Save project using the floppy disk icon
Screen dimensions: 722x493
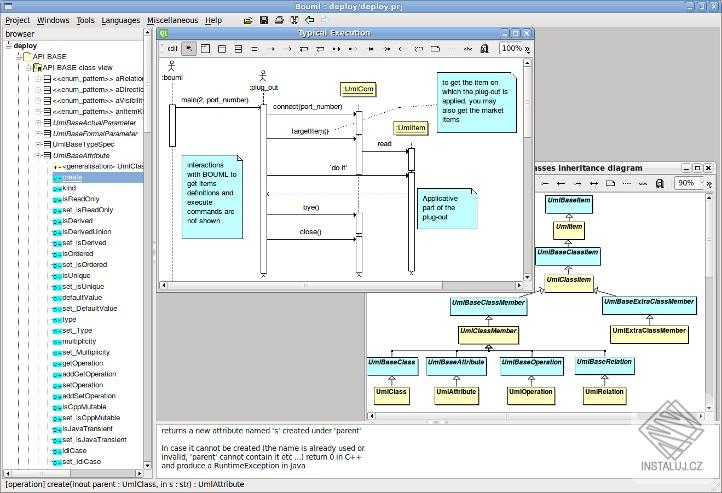coord(264,20)
